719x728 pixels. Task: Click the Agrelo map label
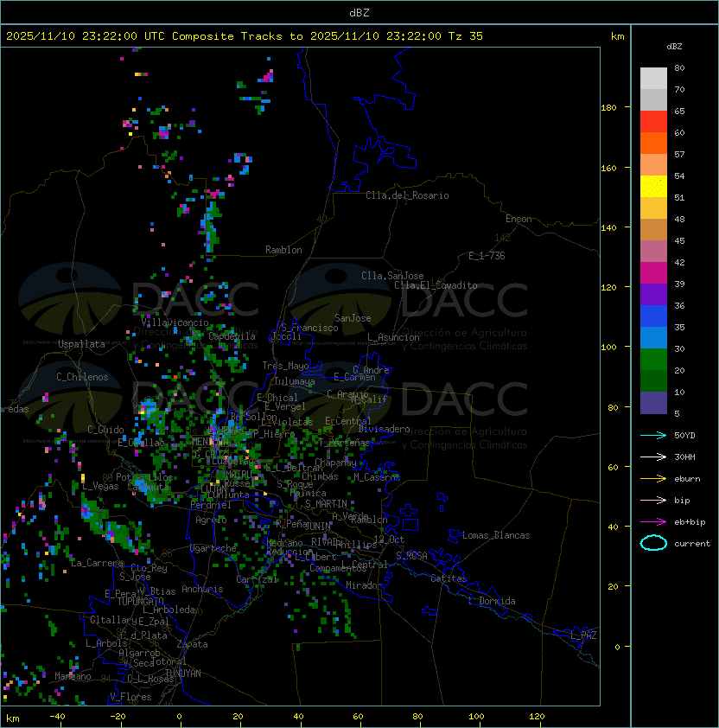pyautogui.click(x=211, y=520)
